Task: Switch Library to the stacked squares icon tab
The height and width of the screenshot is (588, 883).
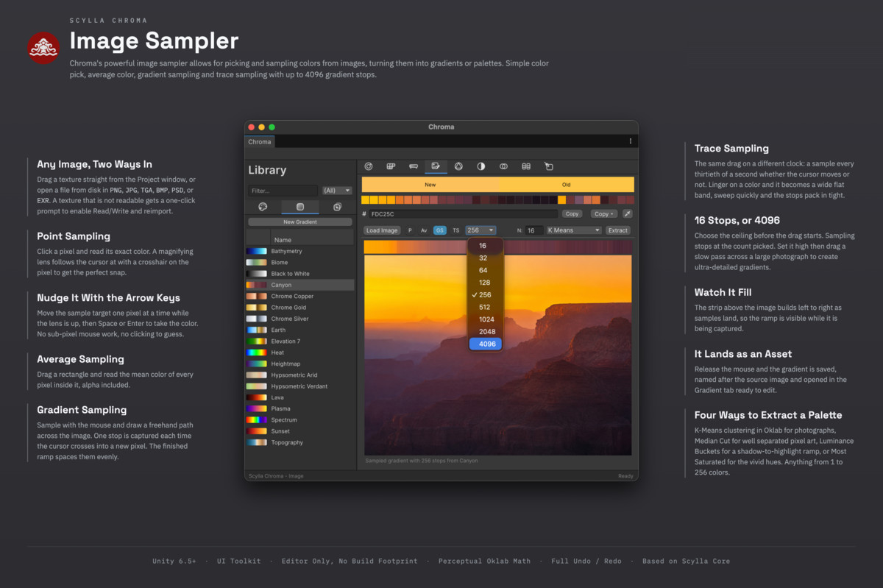Action: pos(337,207)
